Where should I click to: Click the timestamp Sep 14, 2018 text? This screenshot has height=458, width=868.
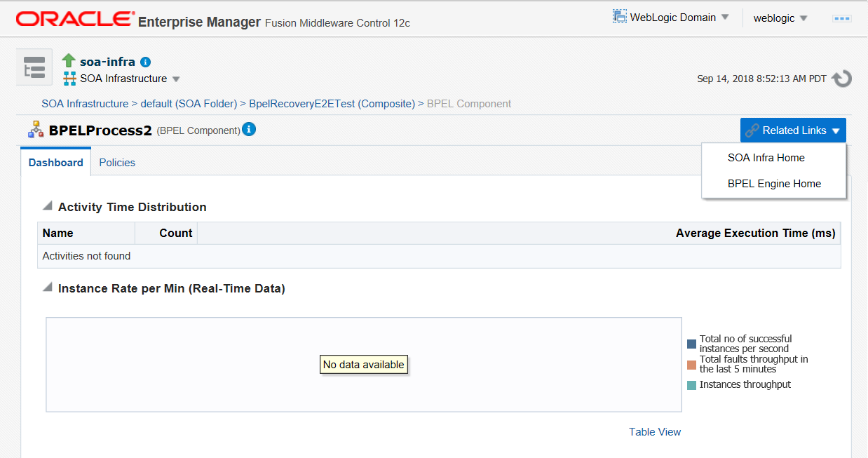pos(761,79)
